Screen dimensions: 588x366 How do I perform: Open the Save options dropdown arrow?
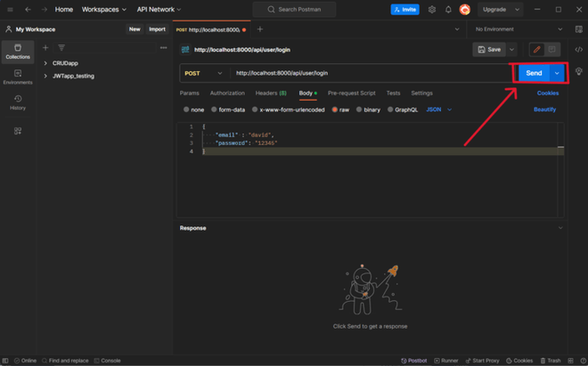coord(511,50)
